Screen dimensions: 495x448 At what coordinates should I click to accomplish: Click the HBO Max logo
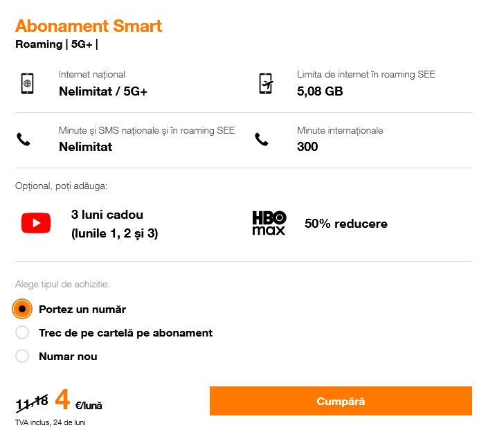point(269,223)
